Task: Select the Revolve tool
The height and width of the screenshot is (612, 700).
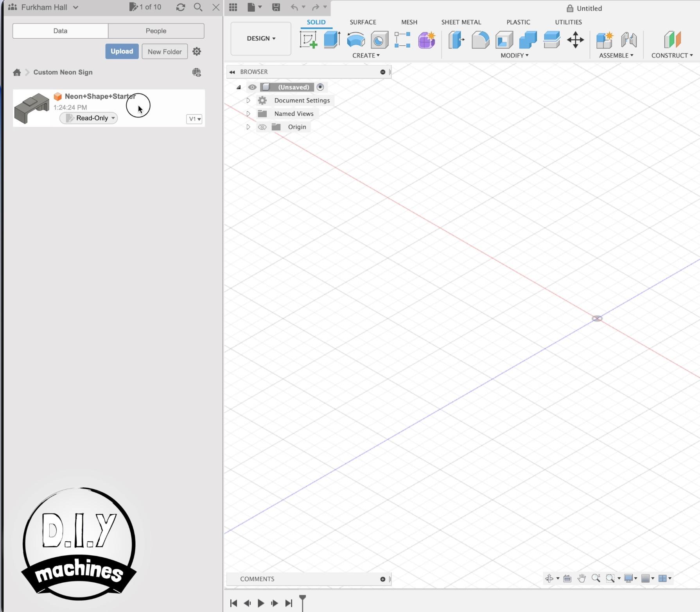Action: (x=355, y=39)
